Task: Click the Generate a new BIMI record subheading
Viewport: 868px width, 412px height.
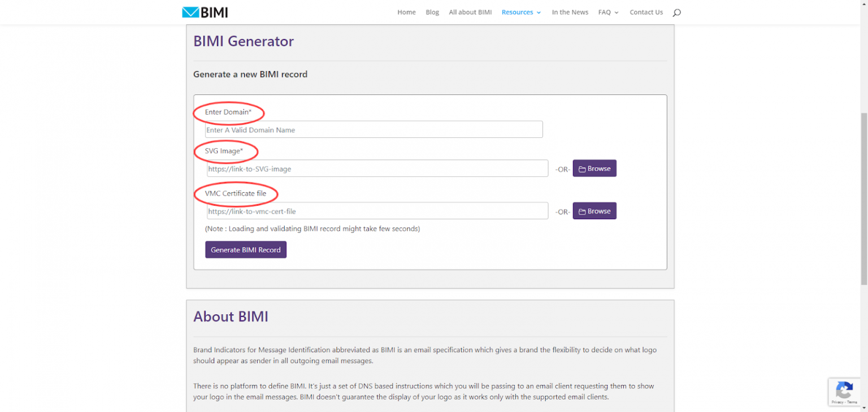Action: pyautogui.click(x=250, y=74)
